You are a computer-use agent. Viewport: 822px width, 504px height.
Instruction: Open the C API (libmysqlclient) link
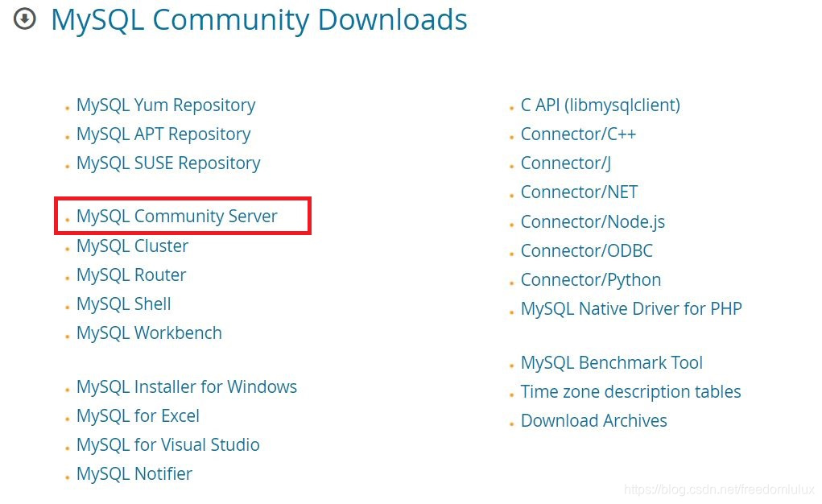click(x=601, y=105)
